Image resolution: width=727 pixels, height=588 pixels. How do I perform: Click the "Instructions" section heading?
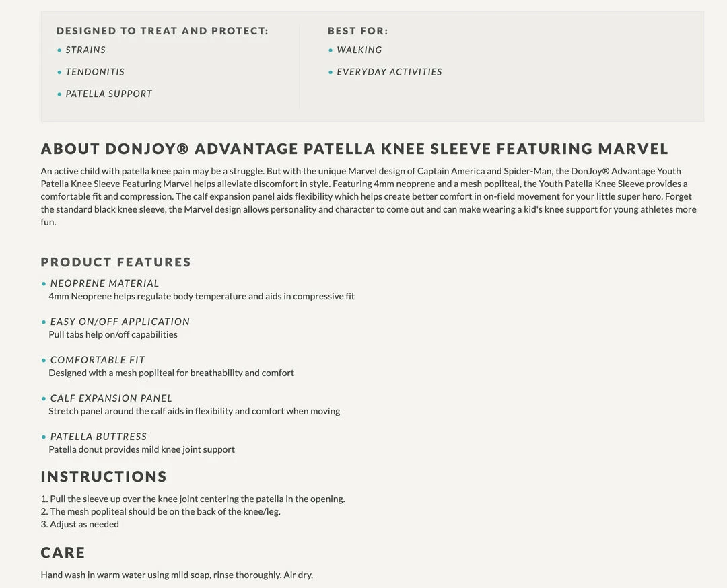(x=104, y=477)
